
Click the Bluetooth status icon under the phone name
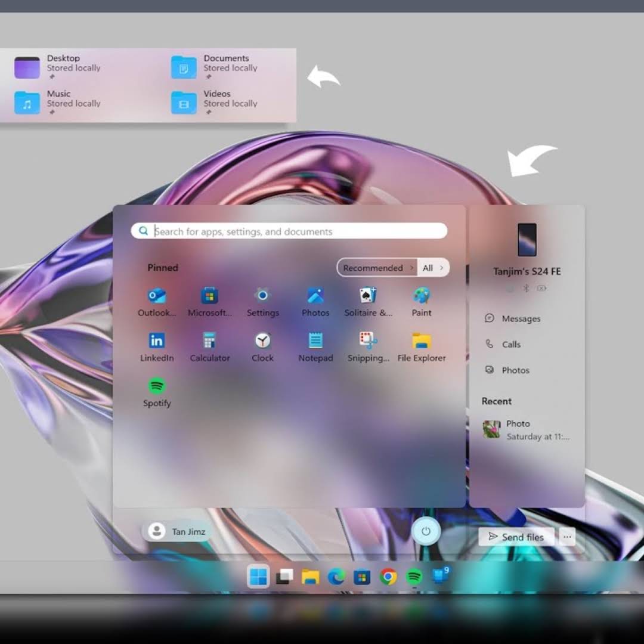[x=526, y=289]
